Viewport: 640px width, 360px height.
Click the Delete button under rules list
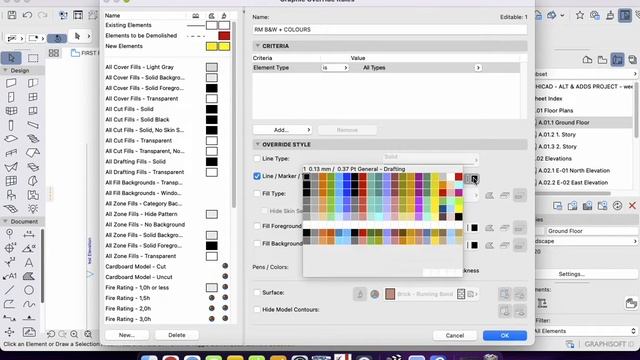click(177, 335)
